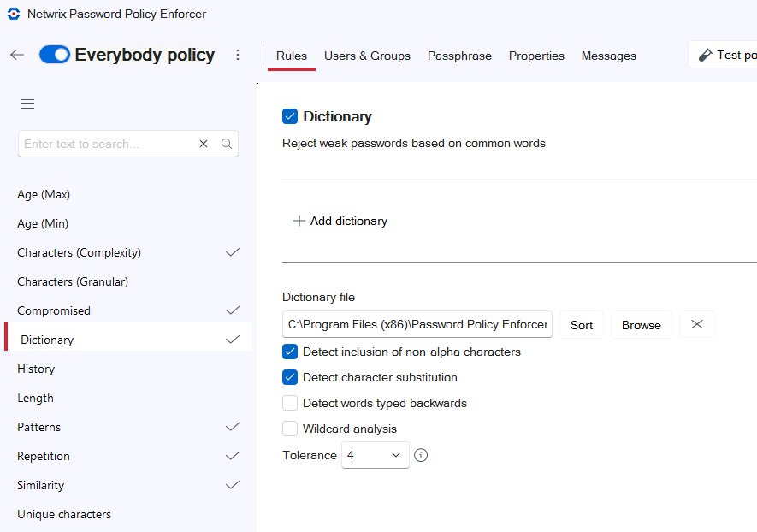This screenshot has width=757, height=532.
Task: Select the Unique characters rule
Action: tap(128, 514)
